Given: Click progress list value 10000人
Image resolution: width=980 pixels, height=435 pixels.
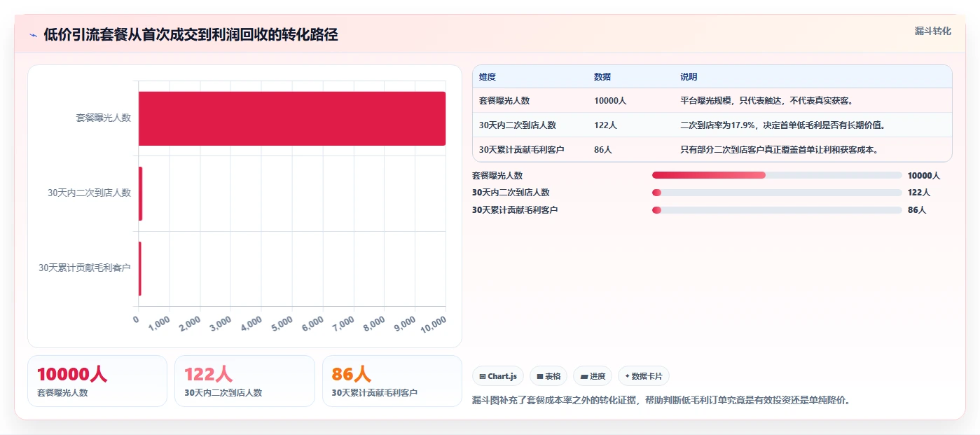Looking at the screenshot, I should click(x=923, y=176).
